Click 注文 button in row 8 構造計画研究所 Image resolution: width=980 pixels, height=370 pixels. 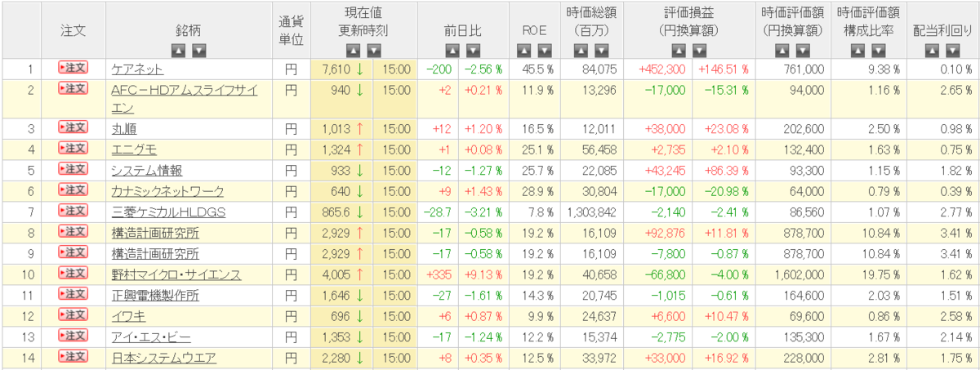click(73, 232)
